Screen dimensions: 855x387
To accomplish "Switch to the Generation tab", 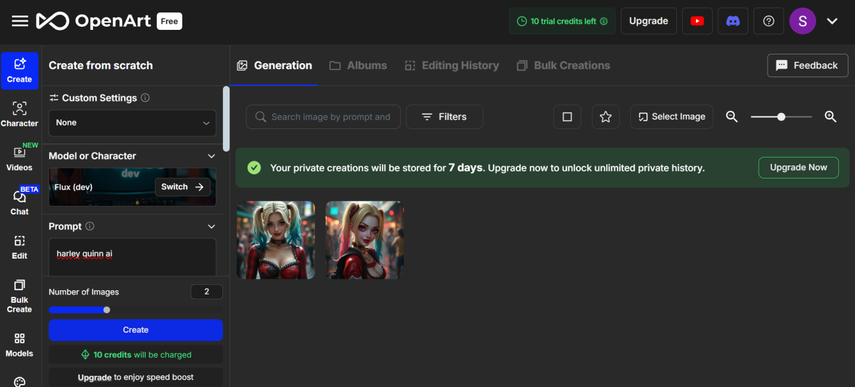I will tap(274, 65).
